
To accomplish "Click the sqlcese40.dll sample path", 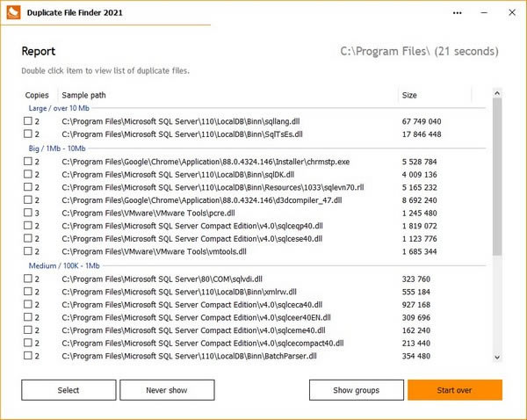I will [191, 238].
